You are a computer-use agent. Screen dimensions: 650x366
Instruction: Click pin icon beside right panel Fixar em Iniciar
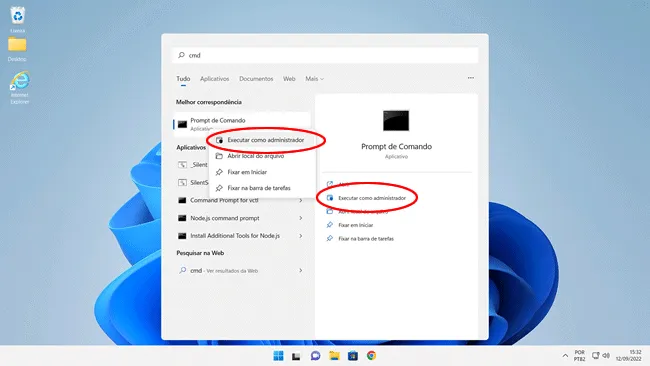pyautogui.click(x=330, y=225)
